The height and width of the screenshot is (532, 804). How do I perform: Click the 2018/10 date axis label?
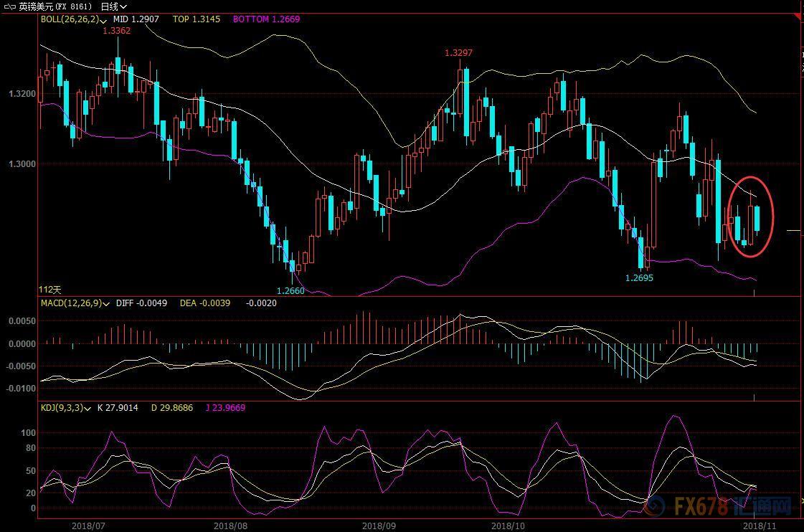tap(508, 526)
